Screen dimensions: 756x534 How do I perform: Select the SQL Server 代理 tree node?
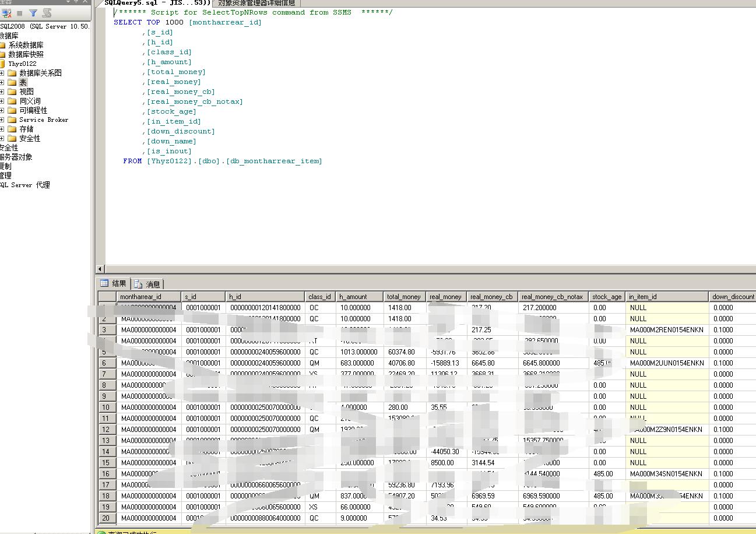point(25,185)
